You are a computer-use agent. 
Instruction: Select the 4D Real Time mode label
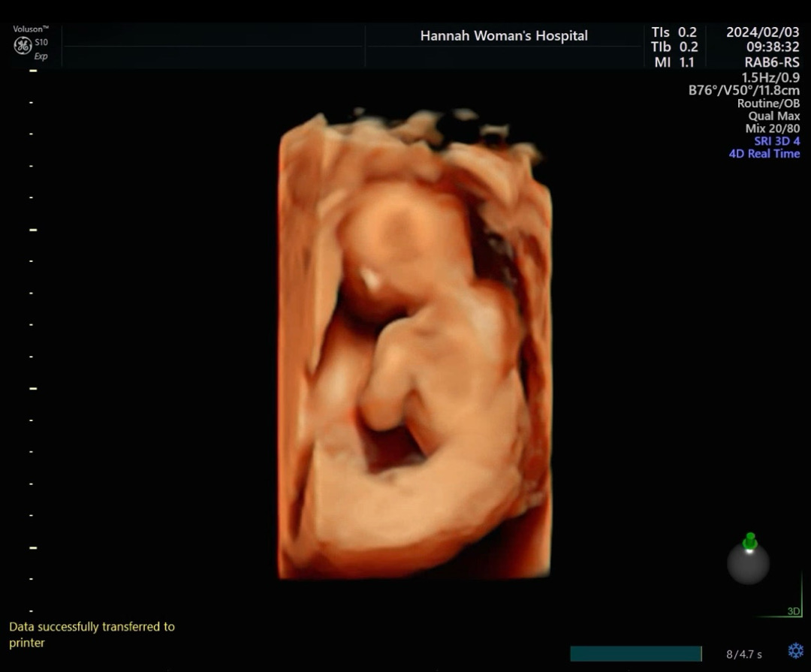click(x=764, y=154)
